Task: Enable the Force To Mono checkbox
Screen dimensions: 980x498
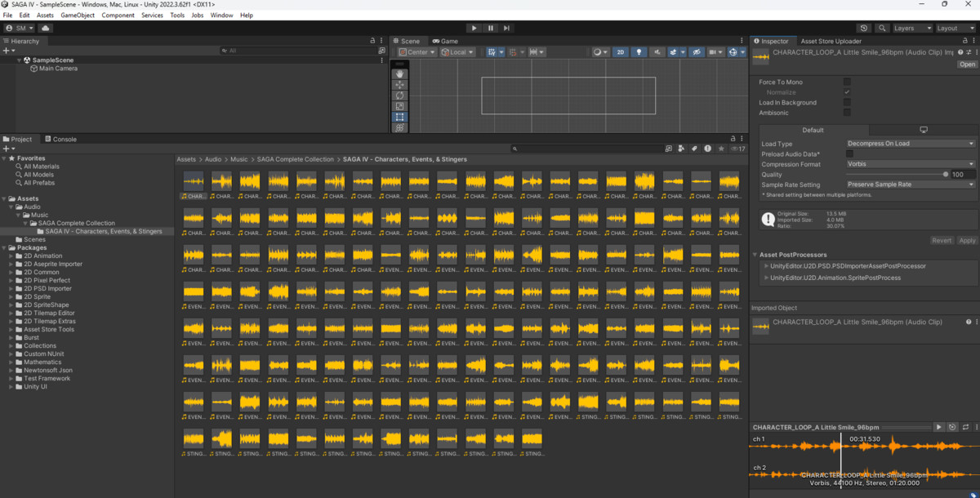Action: [847, 82]
